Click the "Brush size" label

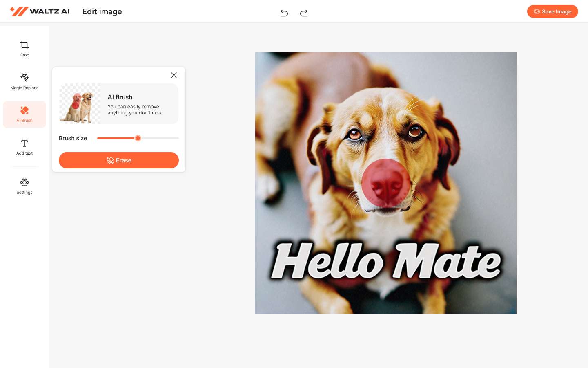(x=73, y=138)
